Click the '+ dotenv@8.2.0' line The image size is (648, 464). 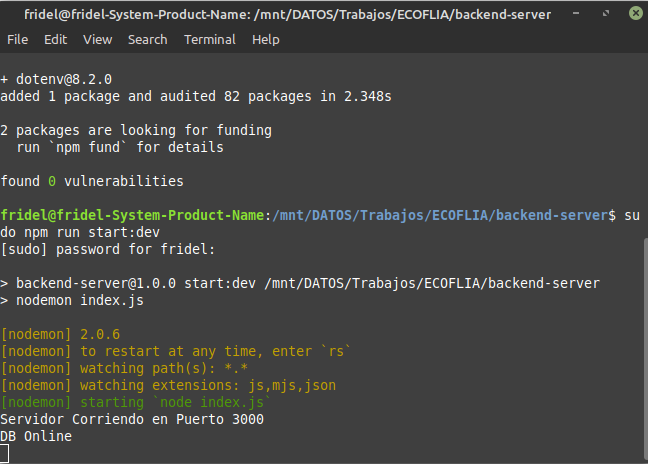point(56,79)
